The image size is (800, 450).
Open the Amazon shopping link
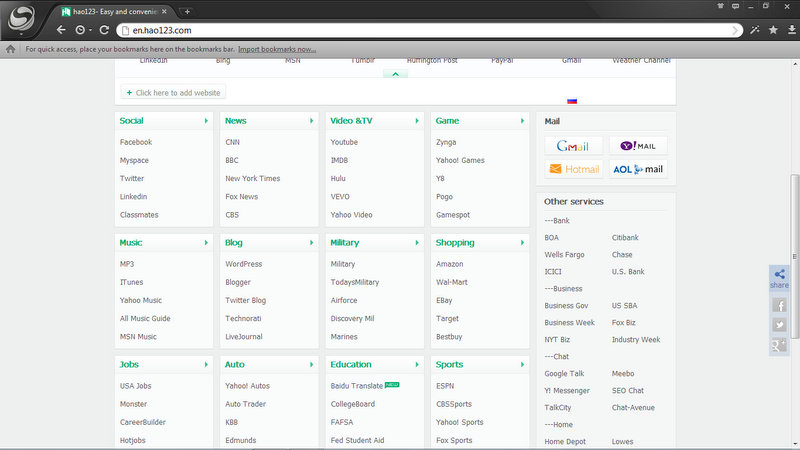pyautogui.click(x=449, y=264)
